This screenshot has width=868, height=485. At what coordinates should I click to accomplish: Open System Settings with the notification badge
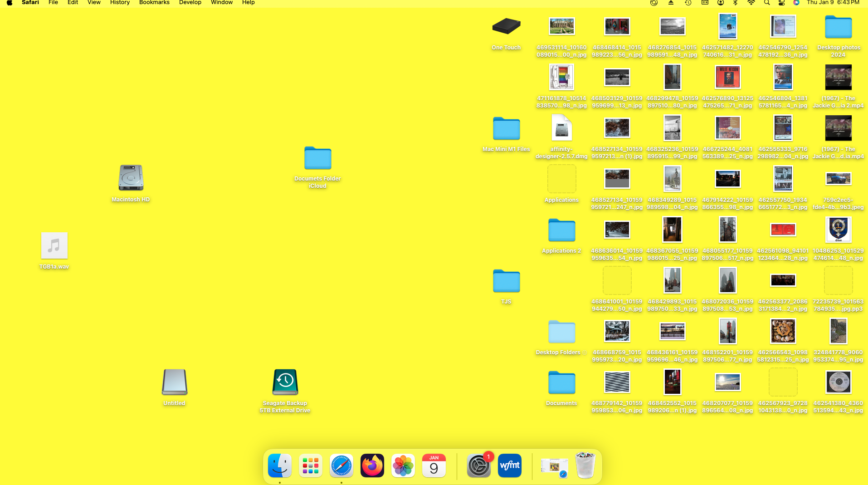click(x=478, y=465)
